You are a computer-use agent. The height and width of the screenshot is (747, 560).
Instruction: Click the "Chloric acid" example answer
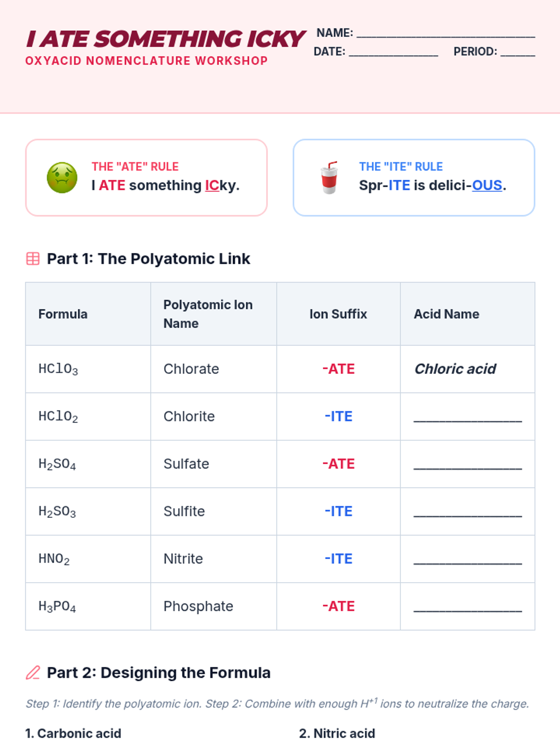click(455, 369)
